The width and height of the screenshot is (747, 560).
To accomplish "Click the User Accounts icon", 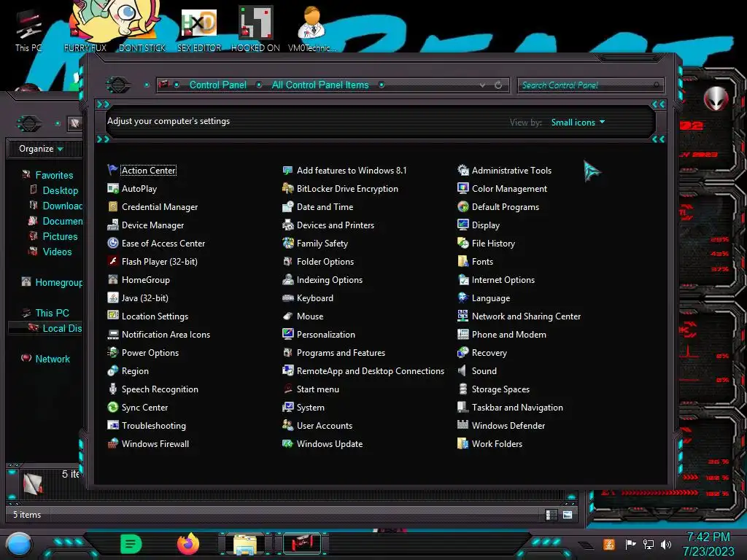I will (287, 425).
